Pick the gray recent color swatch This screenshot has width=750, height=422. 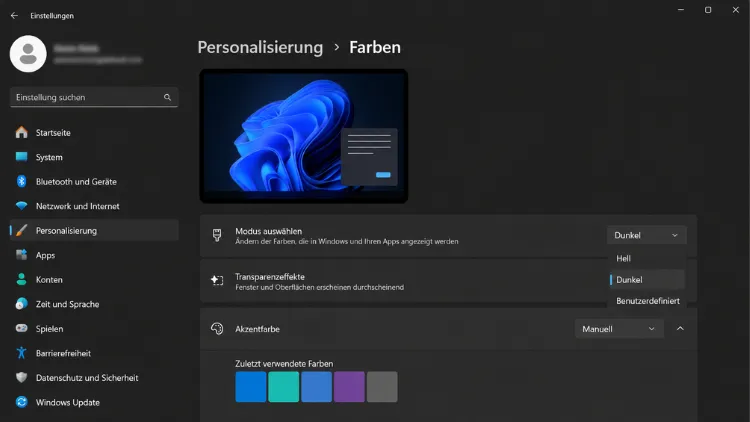tap(382, 387)
